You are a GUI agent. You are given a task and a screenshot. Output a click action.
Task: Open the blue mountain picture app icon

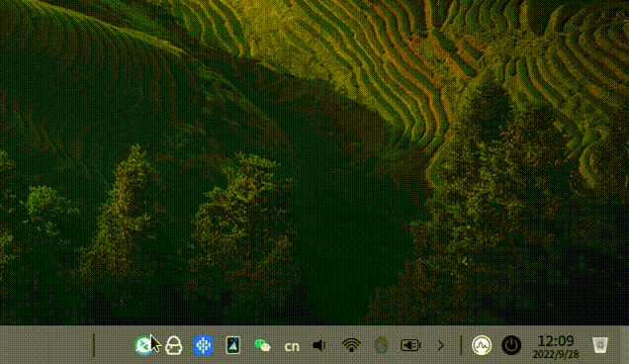[233, 345]
